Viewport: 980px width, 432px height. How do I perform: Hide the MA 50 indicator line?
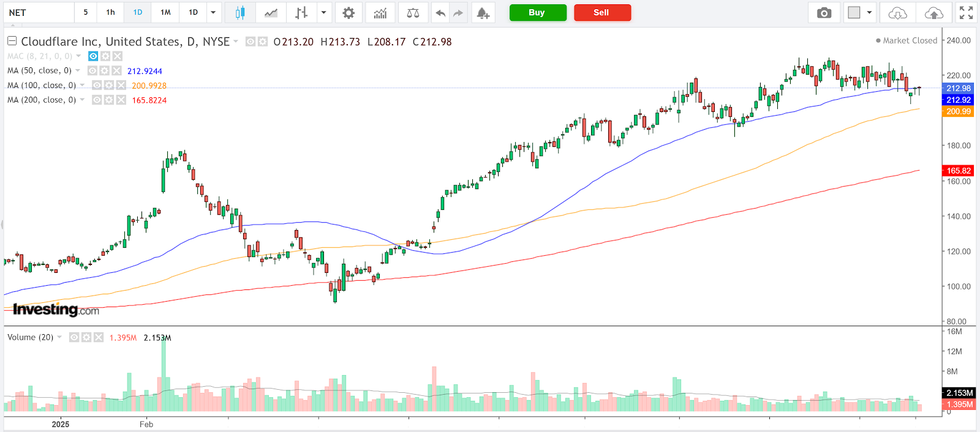(92, 71)
